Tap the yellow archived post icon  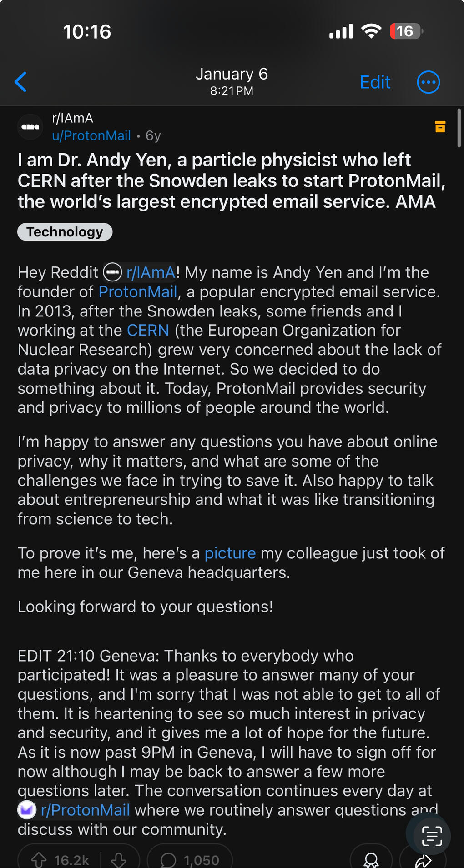pos(440,127)
